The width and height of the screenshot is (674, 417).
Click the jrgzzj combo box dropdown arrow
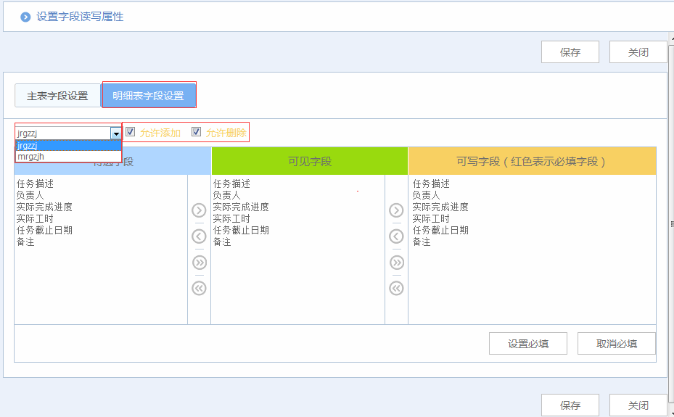click(116, 133)
